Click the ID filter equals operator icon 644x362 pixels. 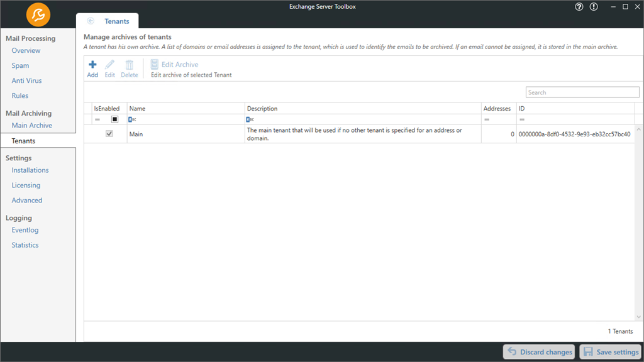tap(522, 119)
